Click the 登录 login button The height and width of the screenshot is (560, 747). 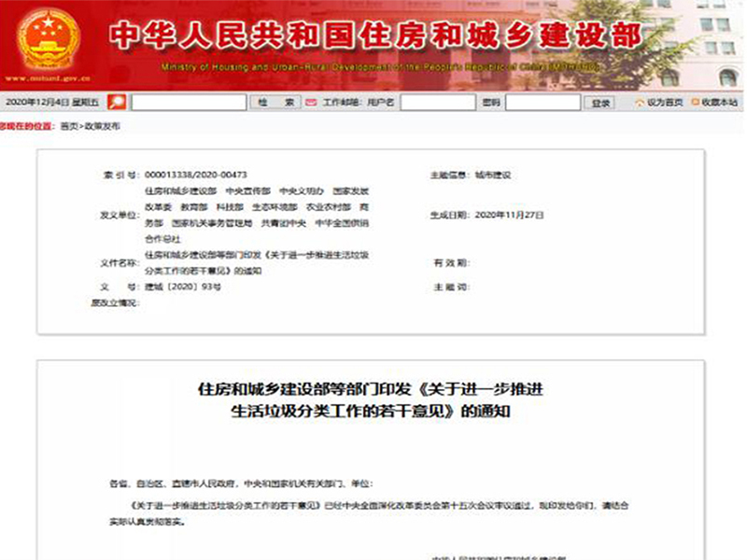pos(599,103)
